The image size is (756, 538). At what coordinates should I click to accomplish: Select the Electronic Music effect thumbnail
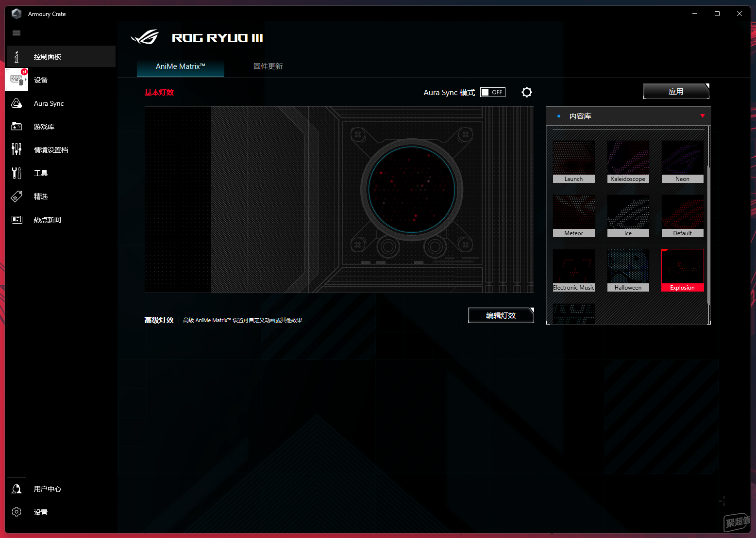click(574, 271)
